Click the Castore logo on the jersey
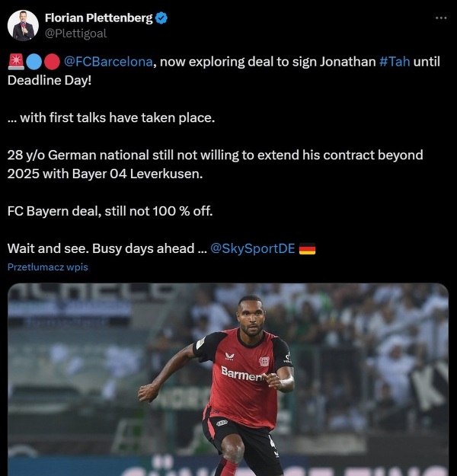 pos(229,356)
